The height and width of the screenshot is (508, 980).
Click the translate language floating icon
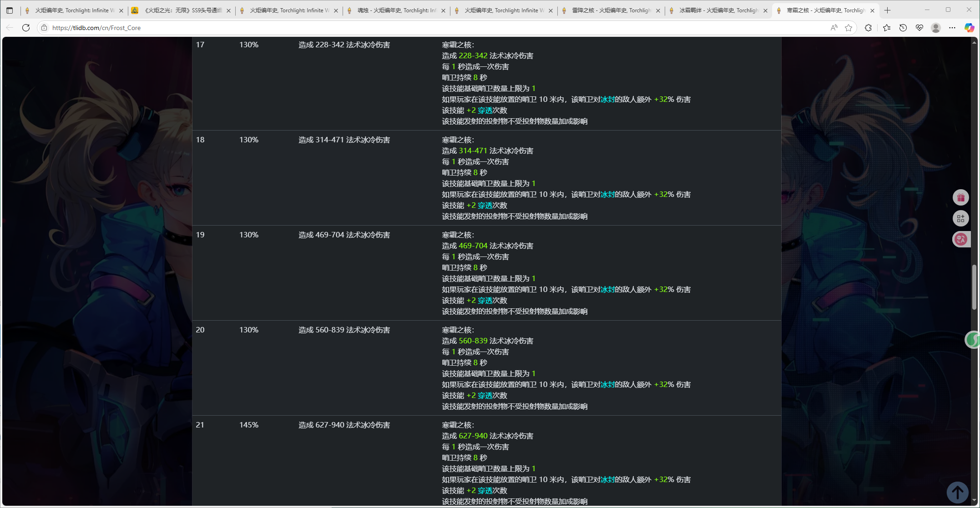coord(960,239)
